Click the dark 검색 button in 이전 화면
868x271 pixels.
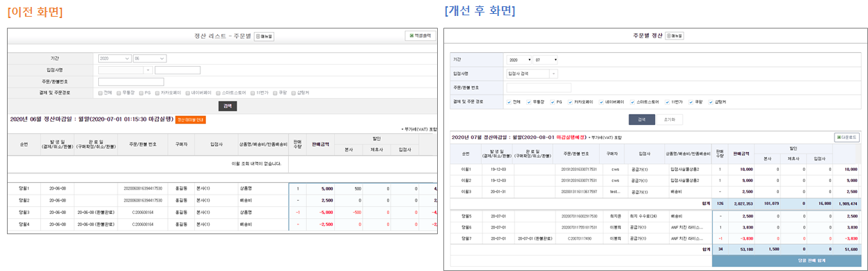[228, 106]
